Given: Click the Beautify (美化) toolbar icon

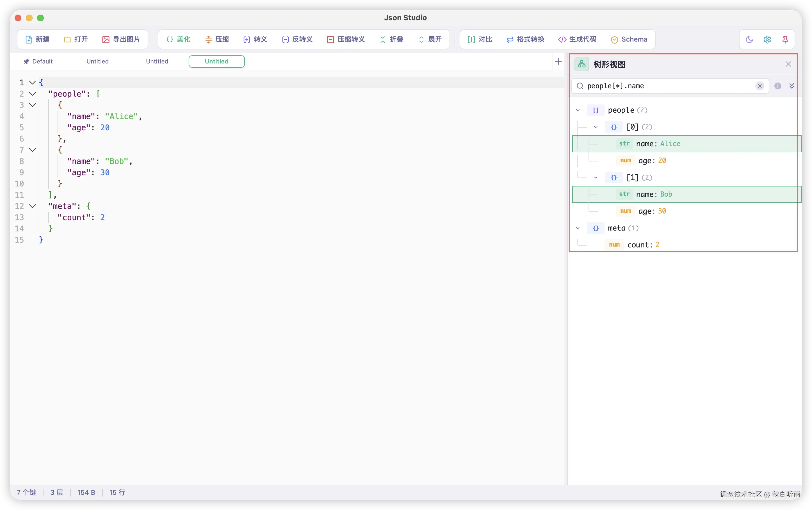Looking at the screenshot, I should 170,40.
